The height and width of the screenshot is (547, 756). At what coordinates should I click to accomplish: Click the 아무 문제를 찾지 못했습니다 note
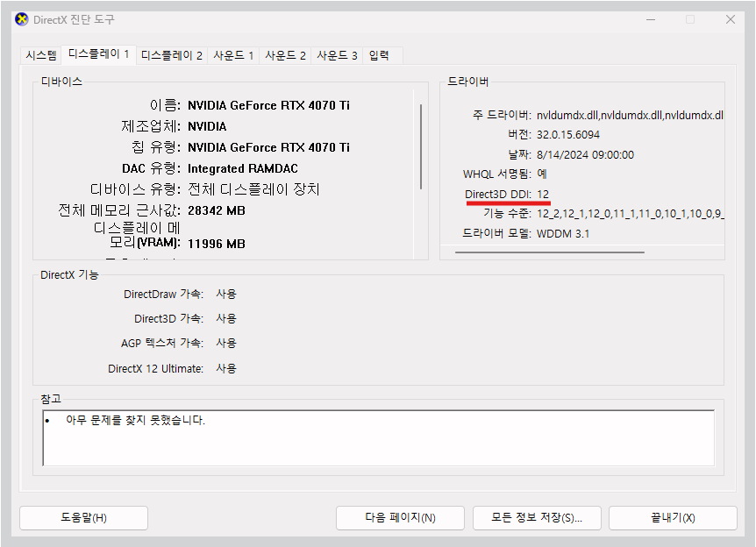pyautogui.click(x=135, y=420)
